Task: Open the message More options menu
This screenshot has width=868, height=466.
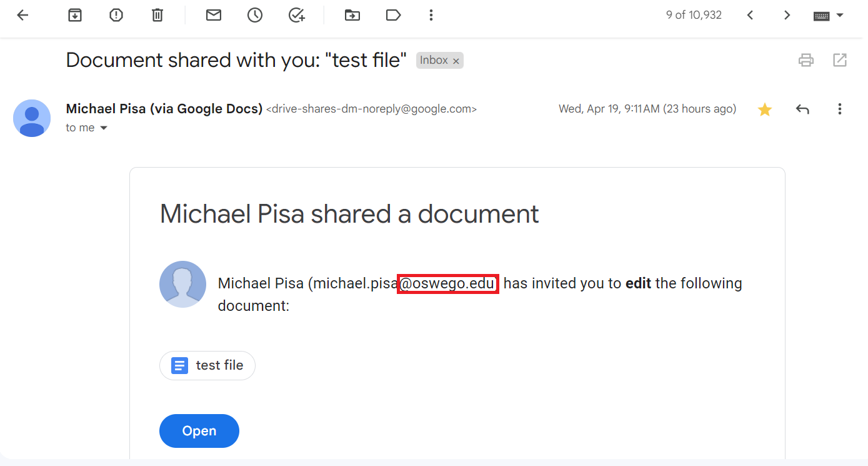Action: (840, 109)
